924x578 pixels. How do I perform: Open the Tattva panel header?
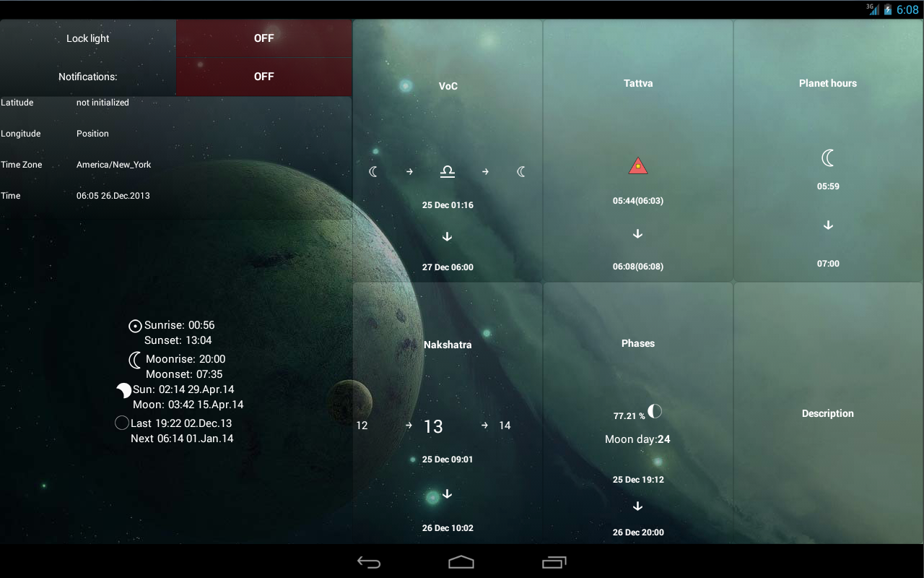tap(638, 83)
